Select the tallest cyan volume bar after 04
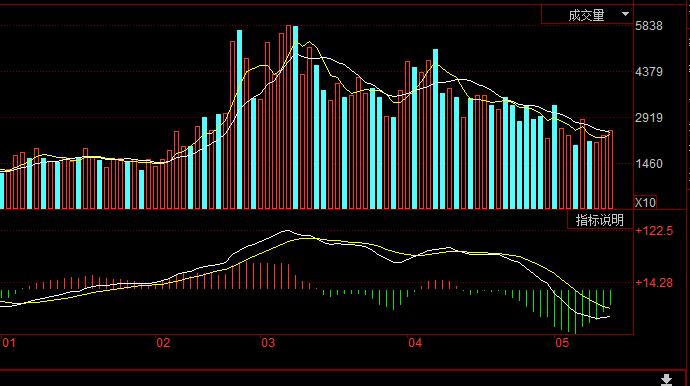 [x=435, y=129]
